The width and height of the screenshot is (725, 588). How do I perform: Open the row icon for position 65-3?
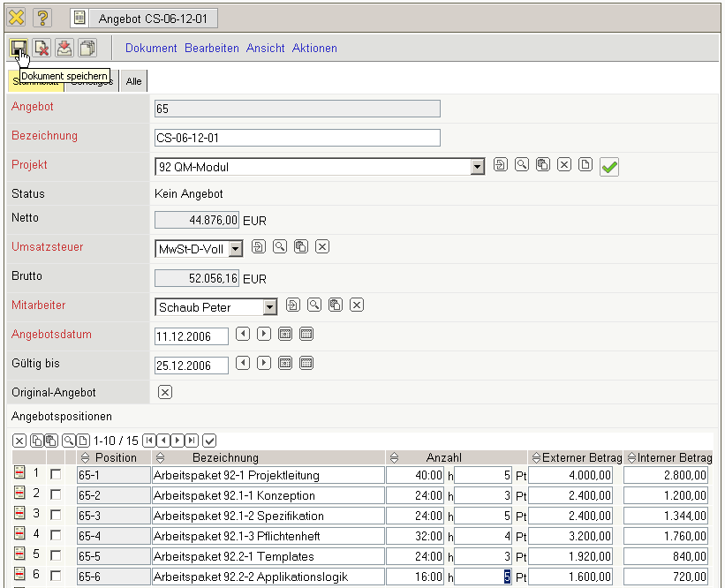19,515
